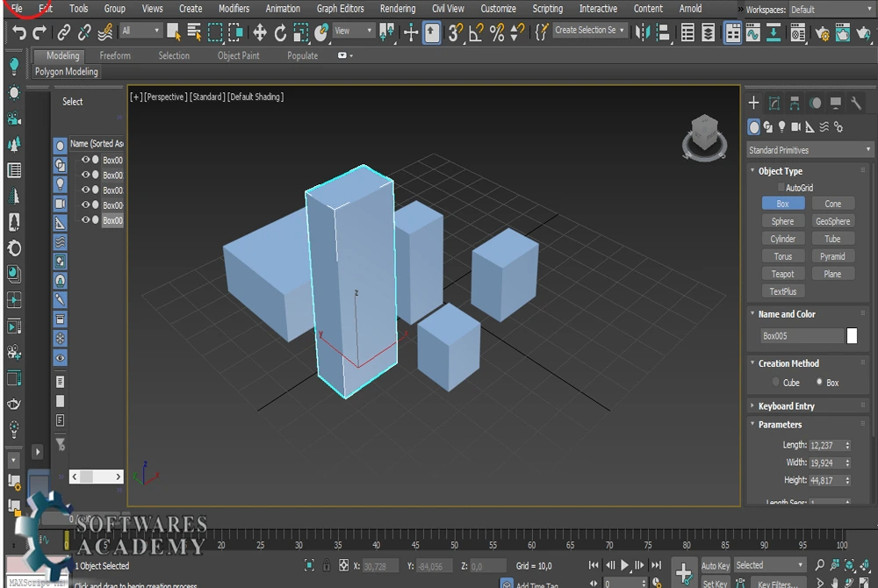Open Render Setup teapot icon
Viewport: 878px width, 588px height.
tap(822, 33)
